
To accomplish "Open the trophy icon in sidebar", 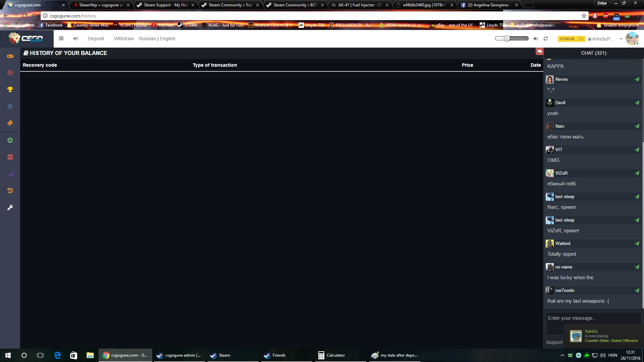I will tap(10, 89).
